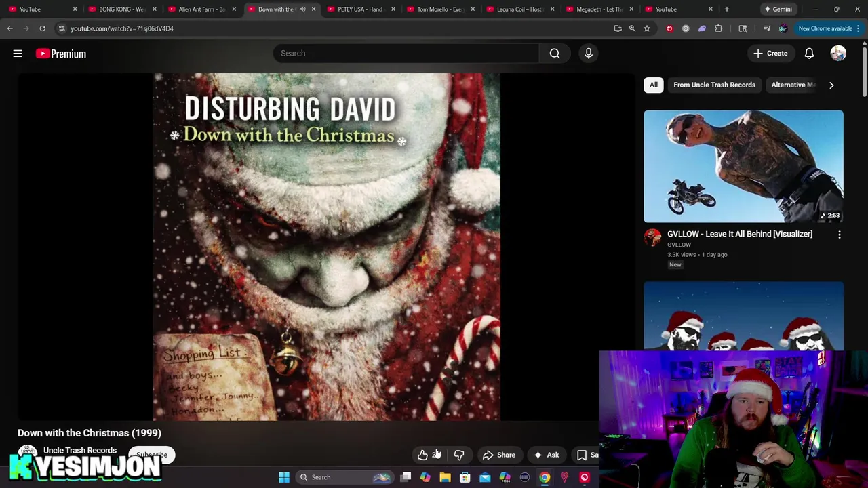Open Mail app from taskbar
The image size is (868, 488).
click(x=485, y=477)
